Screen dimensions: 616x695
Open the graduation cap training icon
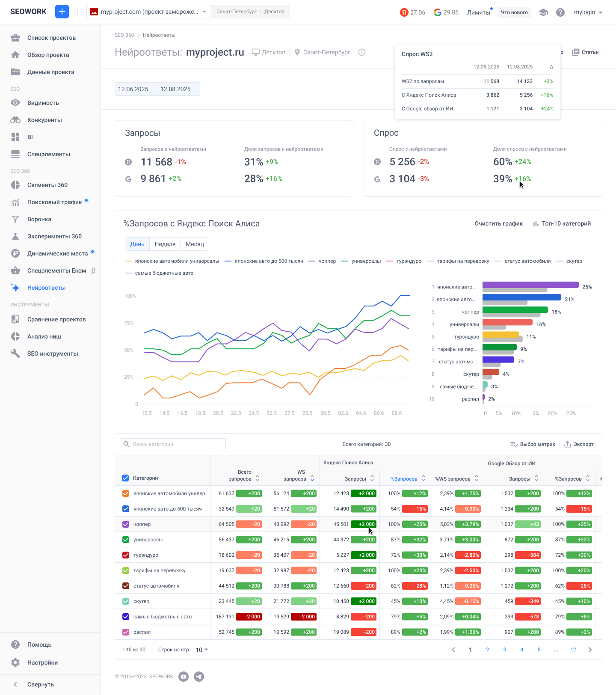coord(543,12)
